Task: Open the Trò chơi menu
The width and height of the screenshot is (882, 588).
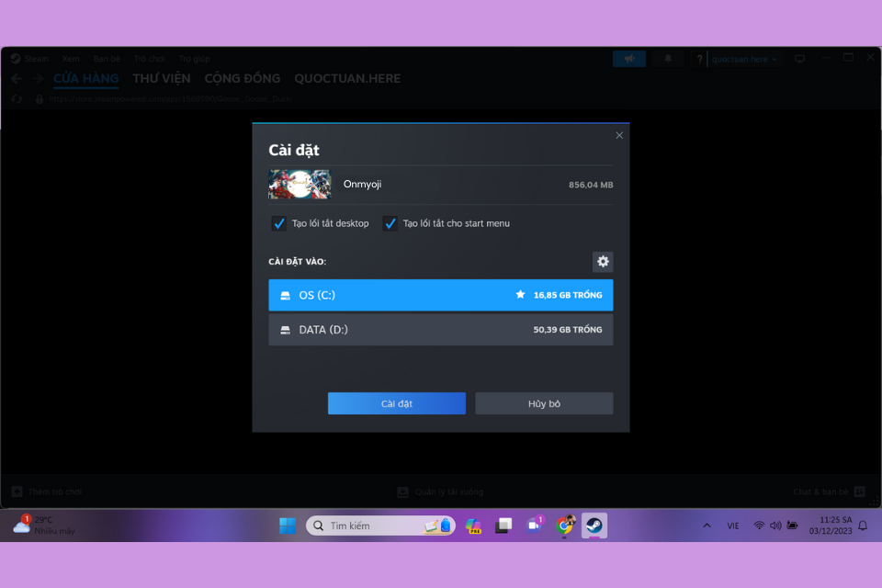Action: (x=150, y=59)
